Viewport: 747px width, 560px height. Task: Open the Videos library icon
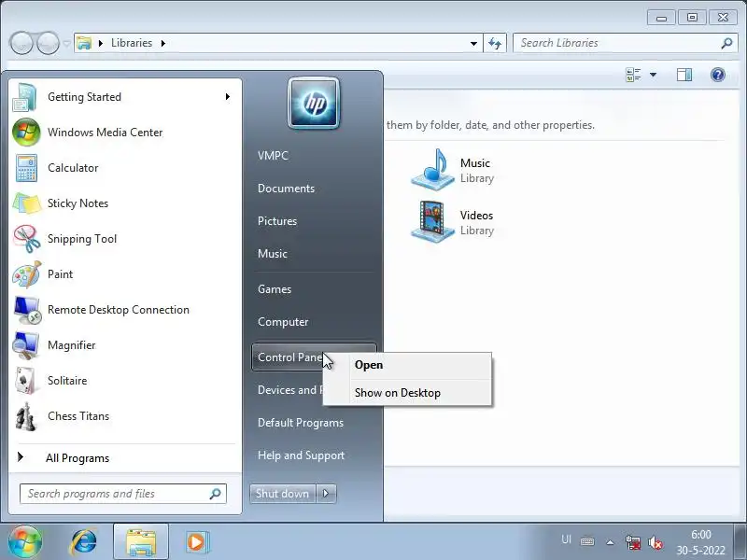click(x=433, y=222)
